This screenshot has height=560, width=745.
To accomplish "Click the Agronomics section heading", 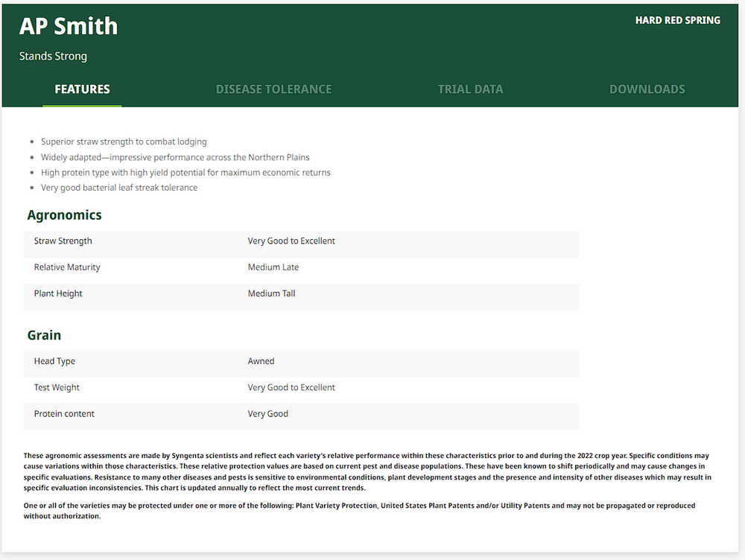I will [x=64, y=215].
